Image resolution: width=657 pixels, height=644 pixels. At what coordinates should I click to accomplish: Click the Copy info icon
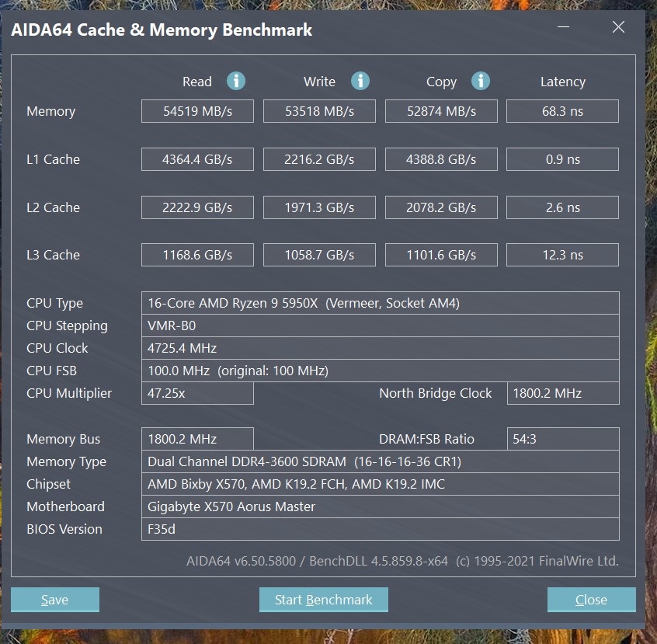pyautogui.click(x=480, y=81)
